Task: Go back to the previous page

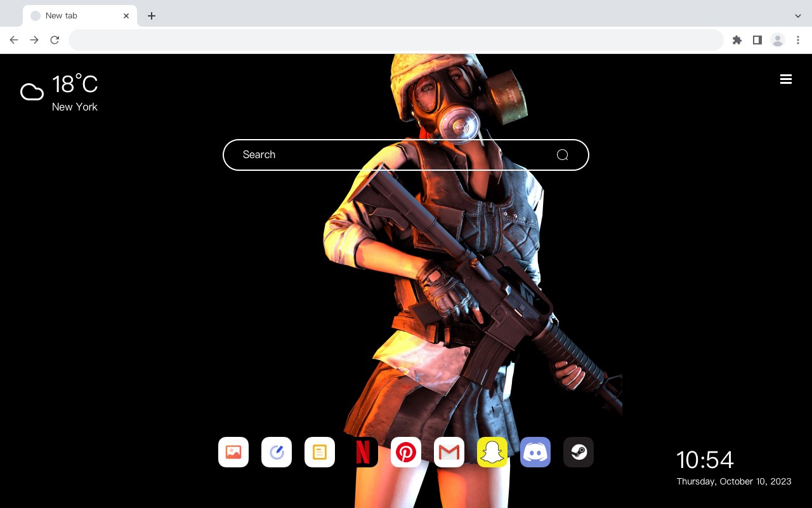Action: tap(14, 40)
